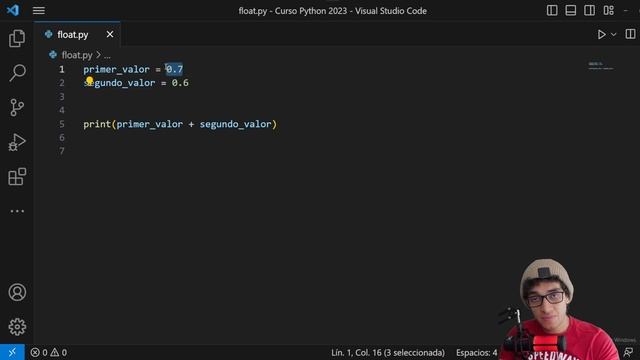The width and height of the screenshot is (640, 360).
Task: Show additional views ellipsis in activity bar
Action: point(17,211)
